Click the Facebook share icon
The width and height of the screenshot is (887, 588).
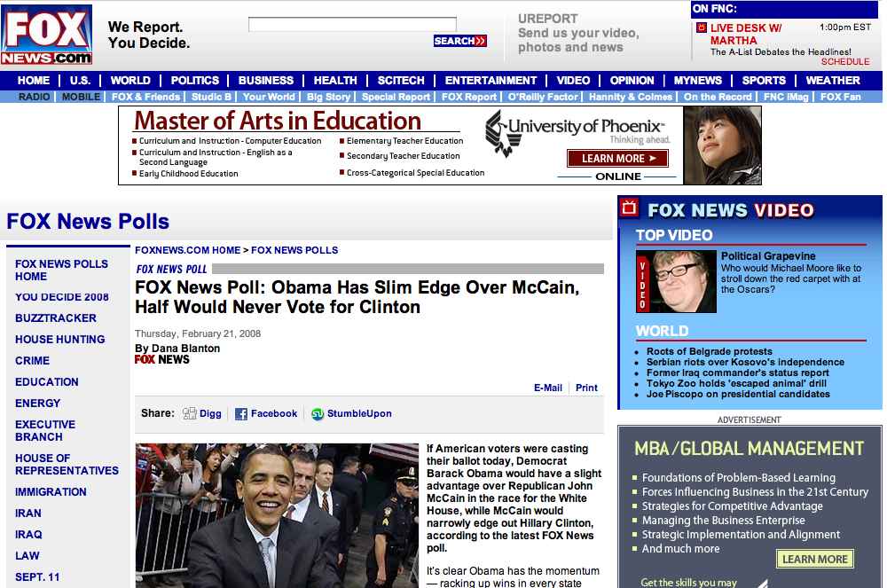coord(241,414)
